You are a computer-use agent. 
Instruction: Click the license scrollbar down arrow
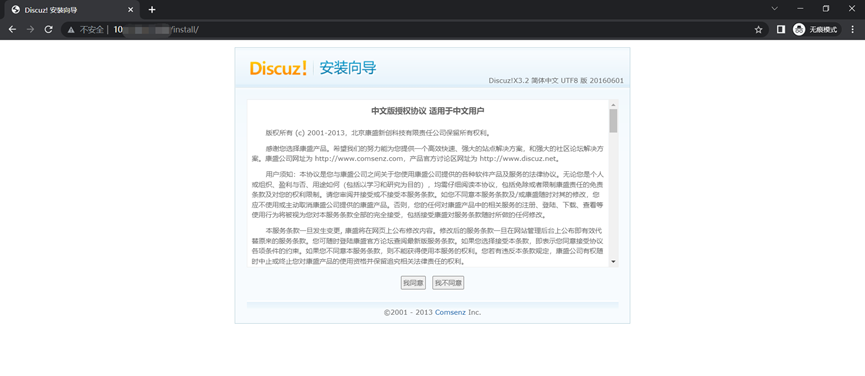tap(613, 262)
